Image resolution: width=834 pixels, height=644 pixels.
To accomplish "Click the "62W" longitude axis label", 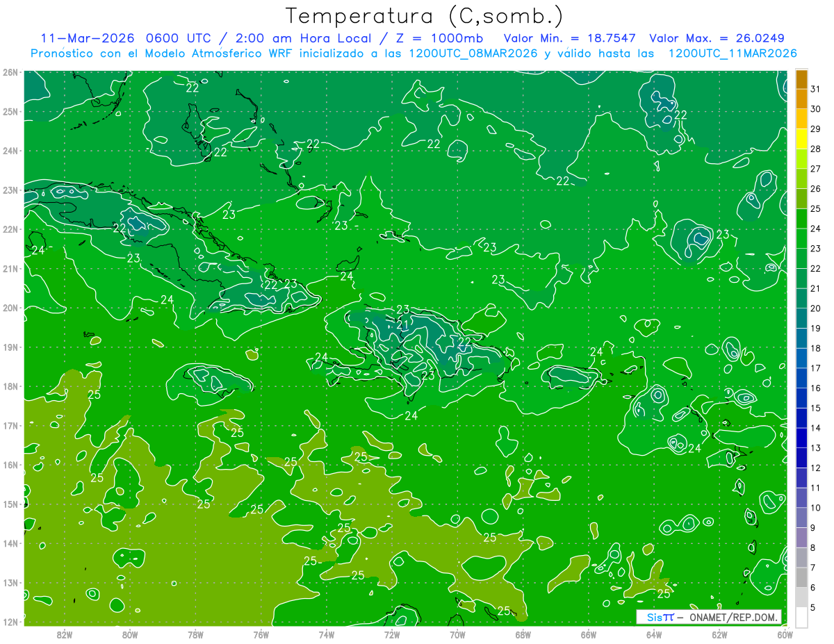I will coord(719,634).
